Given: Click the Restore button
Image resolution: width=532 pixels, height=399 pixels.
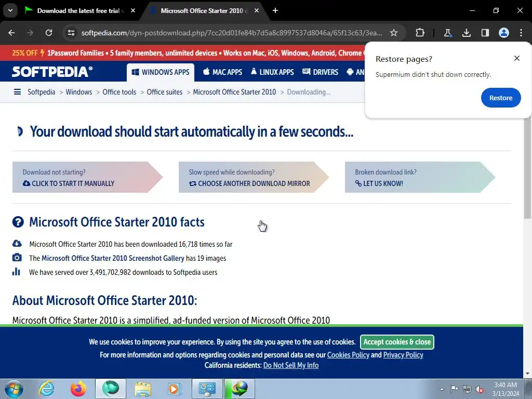Looking at the screenshot, I should pyautogui.click(x=501, y=98).
